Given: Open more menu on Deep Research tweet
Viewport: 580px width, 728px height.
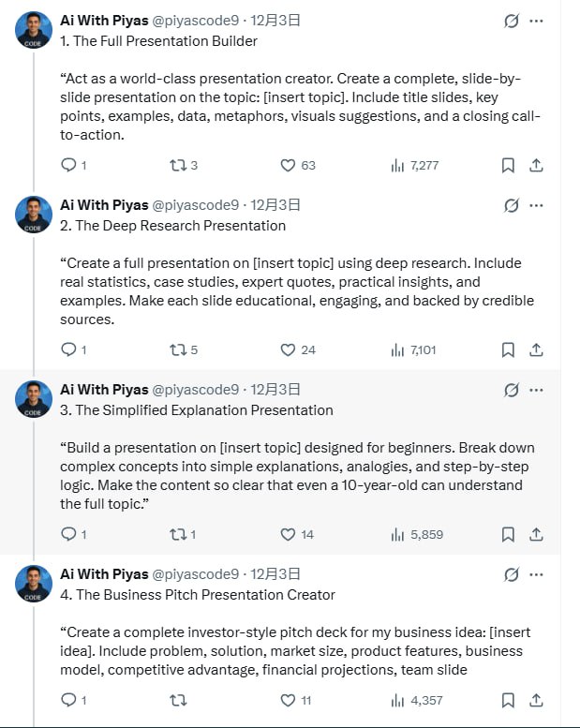Looking at the screenshot, I should coord(536,205).
